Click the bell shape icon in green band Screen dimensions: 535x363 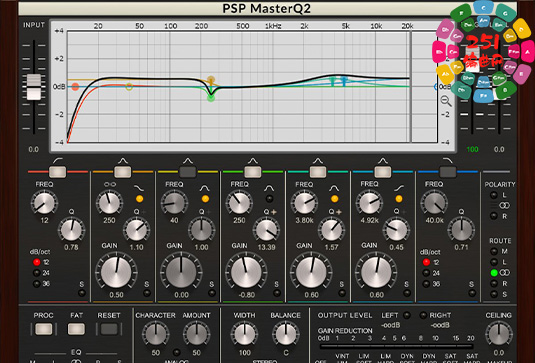(269, 188)
